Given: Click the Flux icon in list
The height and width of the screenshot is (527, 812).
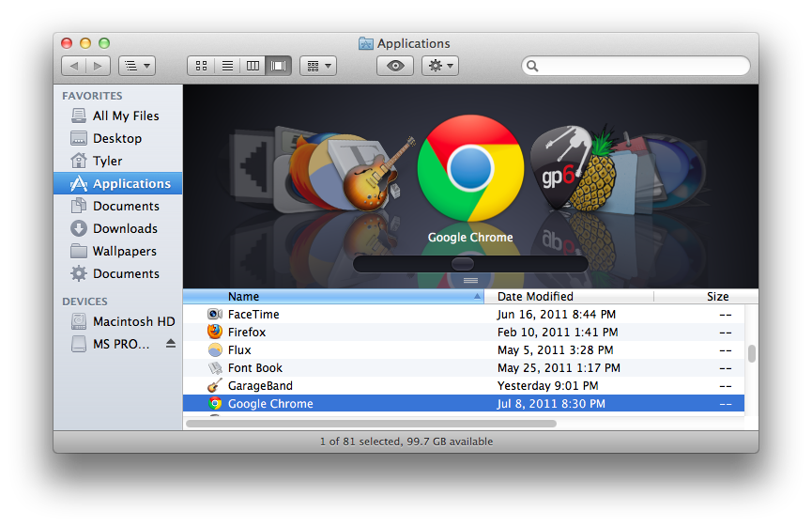Looking at the screenshot, I should pos(215,349).
